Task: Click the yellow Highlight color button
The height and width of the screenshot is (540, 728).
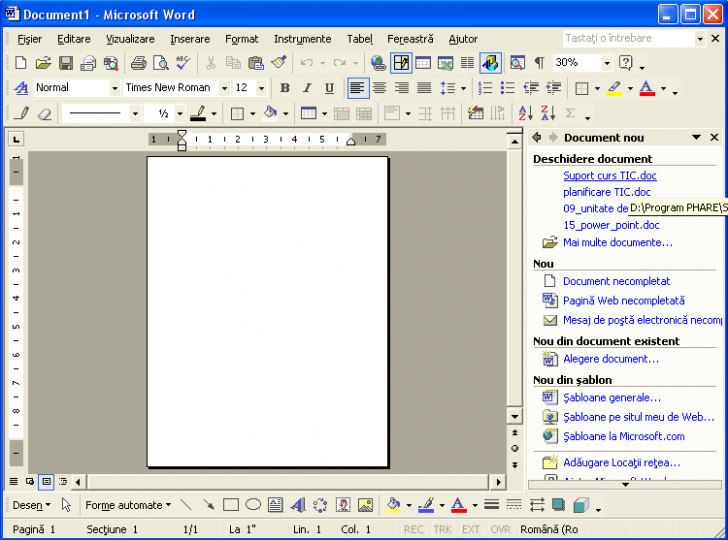Action: [614, 88]
